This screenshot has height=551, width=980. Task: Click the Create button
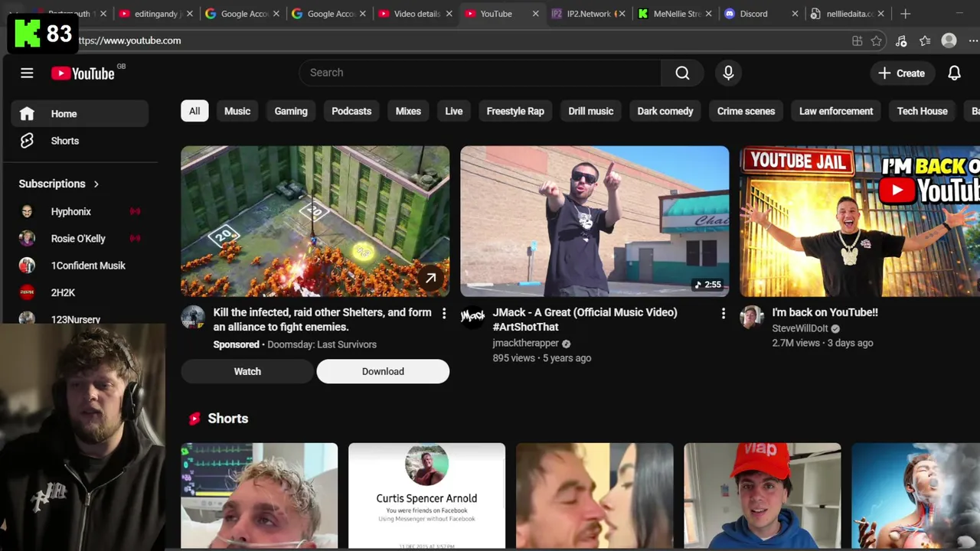point(902,73)
